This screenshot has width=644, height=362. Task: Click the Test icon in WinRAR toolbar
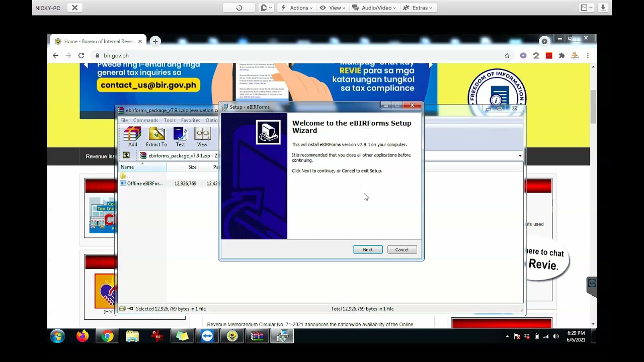(x=180, y=137)
